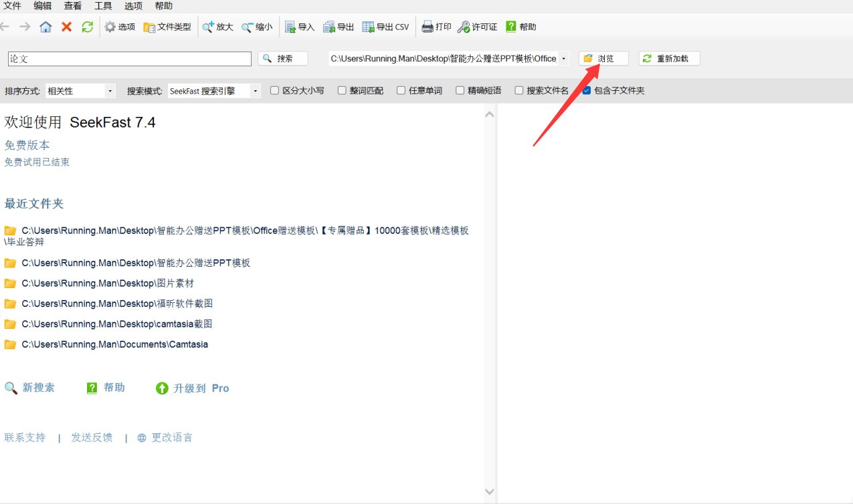
Task: Open recent folder Desktop\camtasia截图
Action: (x=117, y=324)
